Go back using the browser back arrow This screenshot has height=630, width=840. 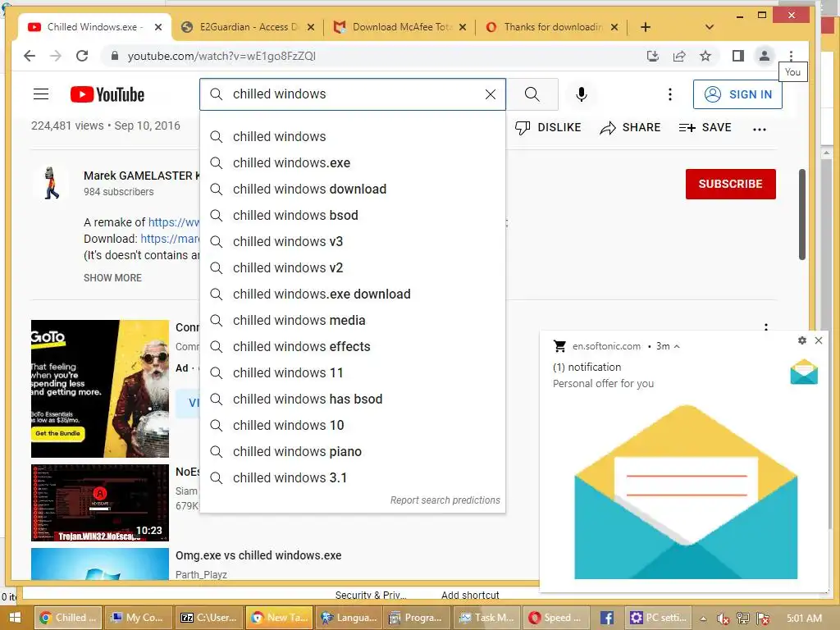[30, 56]
